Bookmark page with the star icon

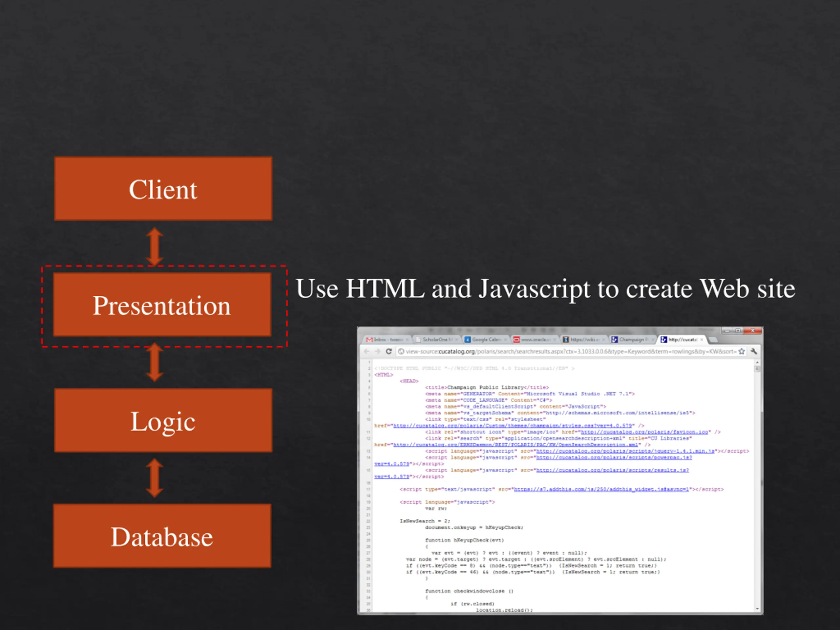point(741,351)
